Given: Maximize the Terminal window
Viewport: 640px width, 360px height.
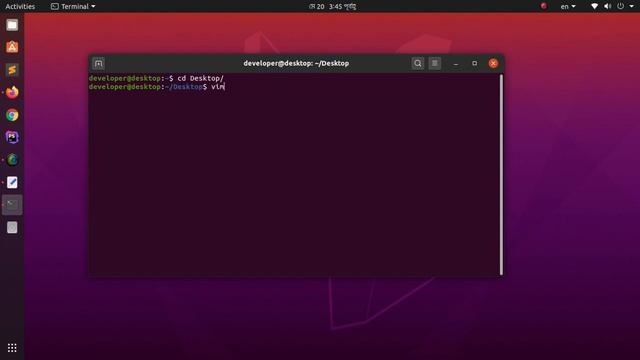Looking at the screenshot, I should [474, 63].
